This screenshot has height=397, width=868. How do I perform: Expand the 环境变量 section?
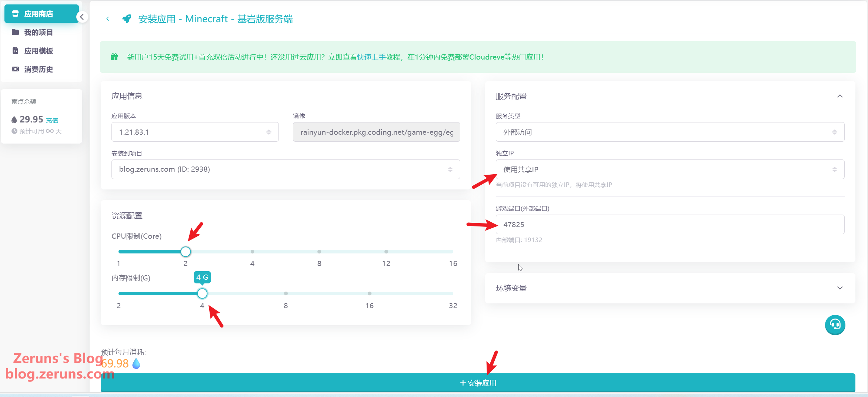click(839, 288)
